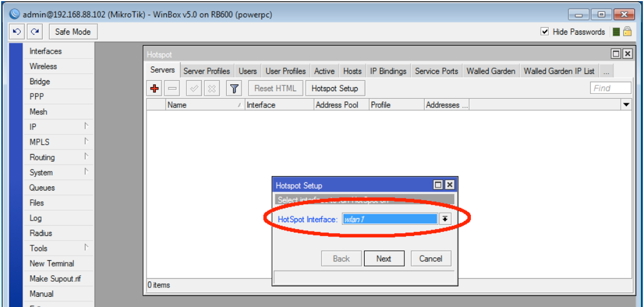Add a new hotspot server with plus icon
Viewport: 644px width, 307px height.
click(x=155, y=88)
